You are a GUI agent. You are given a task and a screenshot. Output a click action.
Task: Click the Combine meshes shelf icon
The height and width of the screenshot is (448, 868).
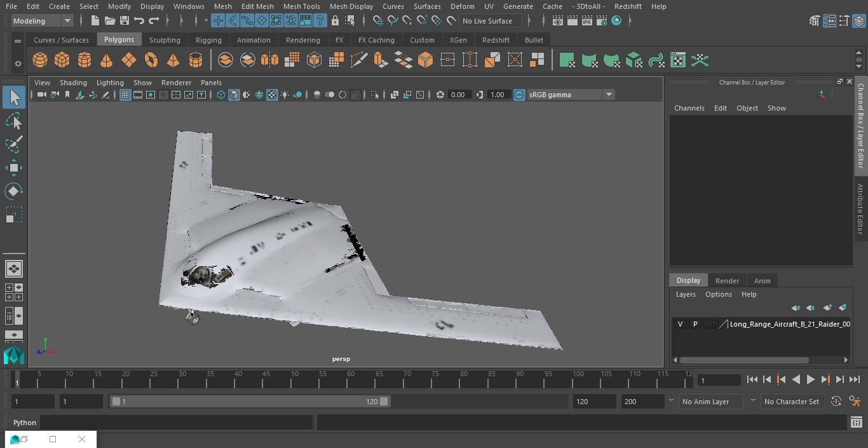click(225, 60)
